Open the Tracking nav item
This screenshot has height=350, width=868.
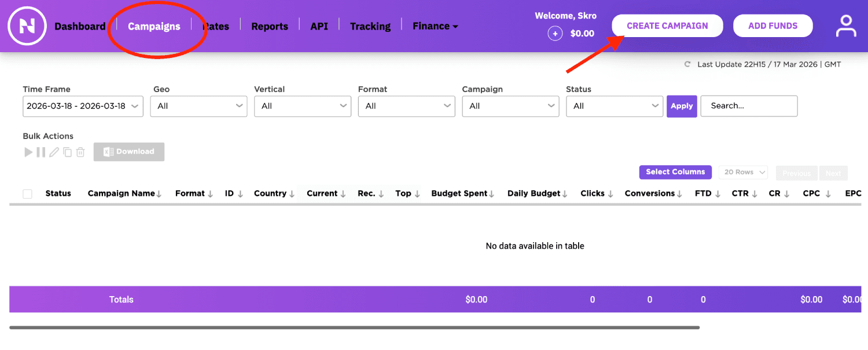pyautogui.click(x=370, y=26)
